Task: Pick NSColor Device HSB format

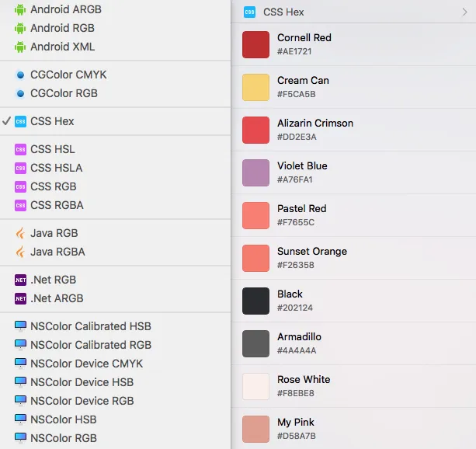Action: [116, 382]
